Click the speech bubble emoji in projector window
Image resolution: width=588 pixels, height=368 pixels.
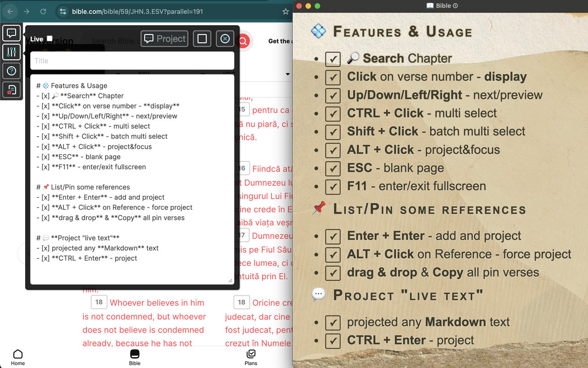click(318, 294)
